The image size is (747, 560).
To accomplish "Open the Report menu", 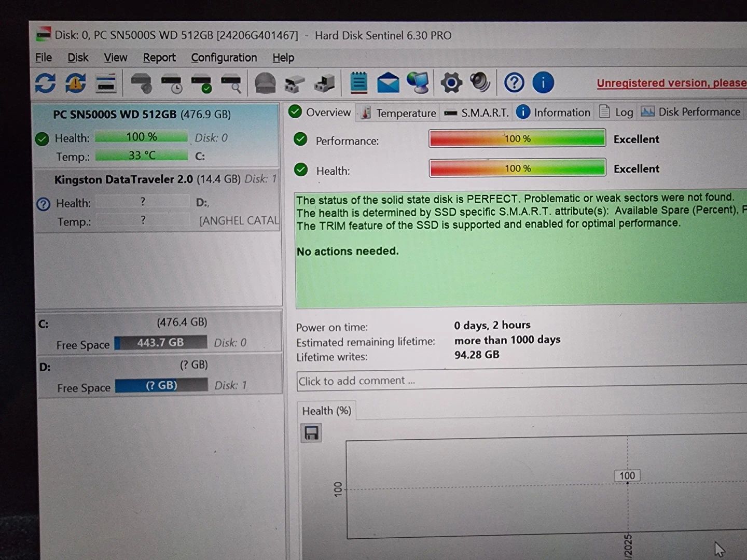I will [159, 58].
